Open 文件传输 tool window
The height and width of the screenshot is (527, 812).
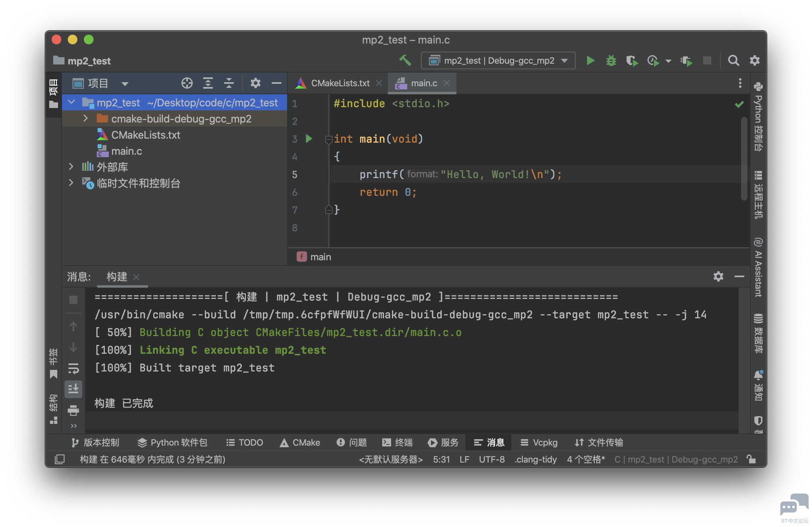(599, 442)
